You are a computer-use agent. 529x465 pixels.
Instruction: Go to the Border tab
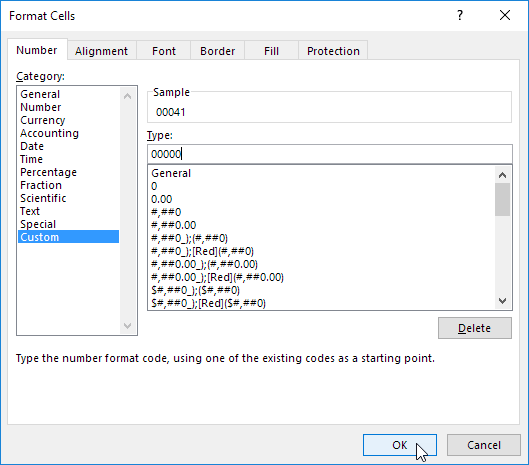coord(217,51)
